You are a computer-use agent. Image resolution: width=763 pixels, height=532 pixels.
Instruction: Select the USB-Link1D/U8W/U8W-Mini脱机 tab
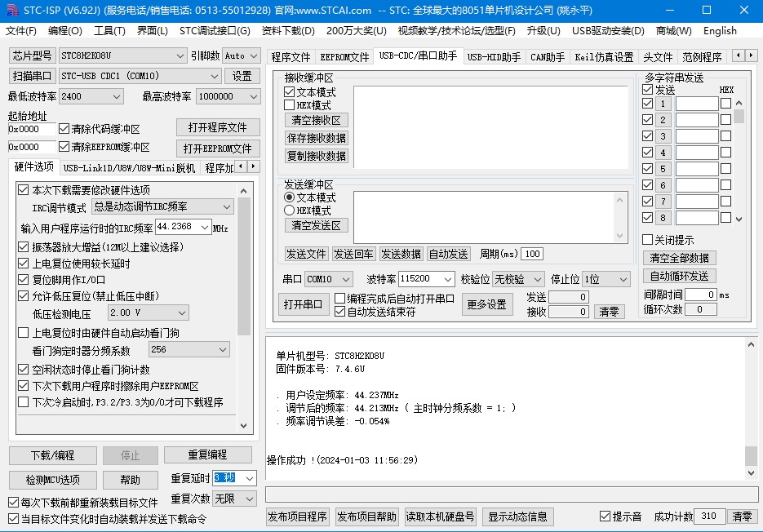129,168
